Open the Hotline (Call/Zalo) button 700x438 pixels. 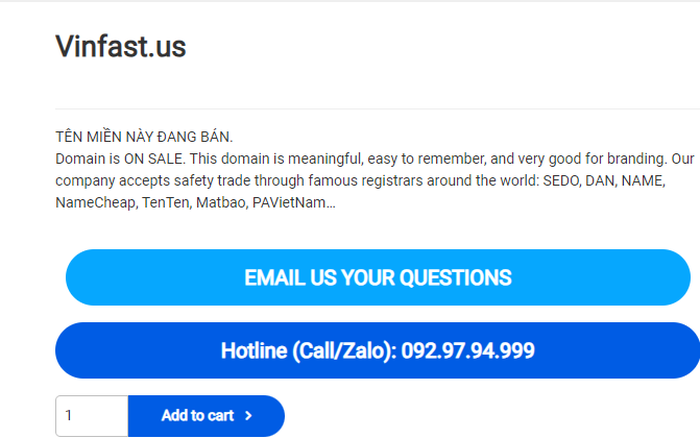pos(378,350)
